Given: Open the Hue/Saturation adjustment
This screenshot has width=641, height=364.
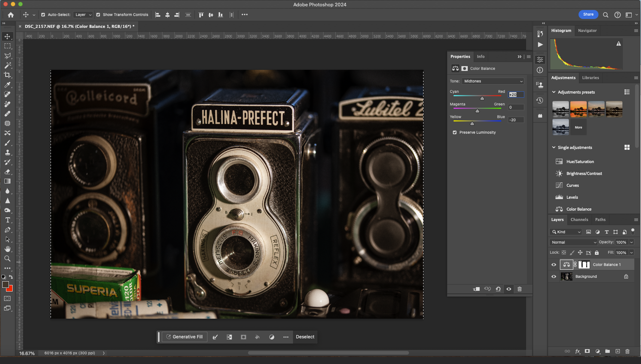Looking at the screenshot, I should pos(580,161).
